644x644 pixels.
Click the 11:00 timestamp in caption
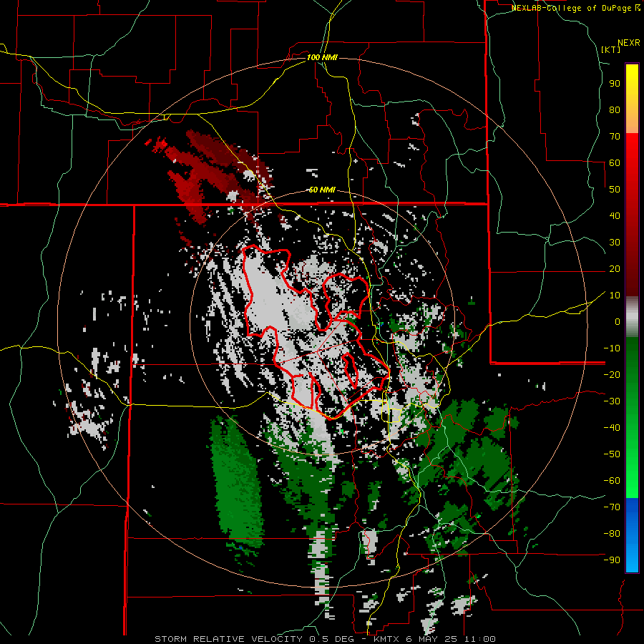480,639
